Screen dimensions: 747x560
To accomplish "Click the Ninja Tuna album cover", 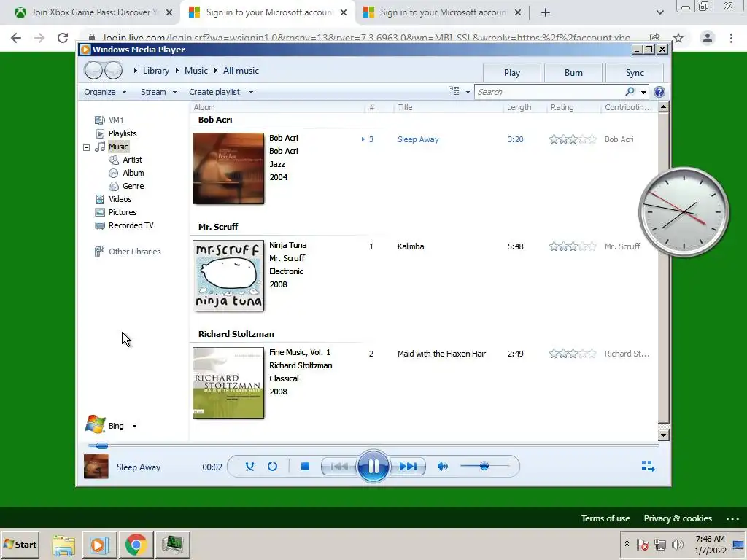I will (x=228, y=276).
